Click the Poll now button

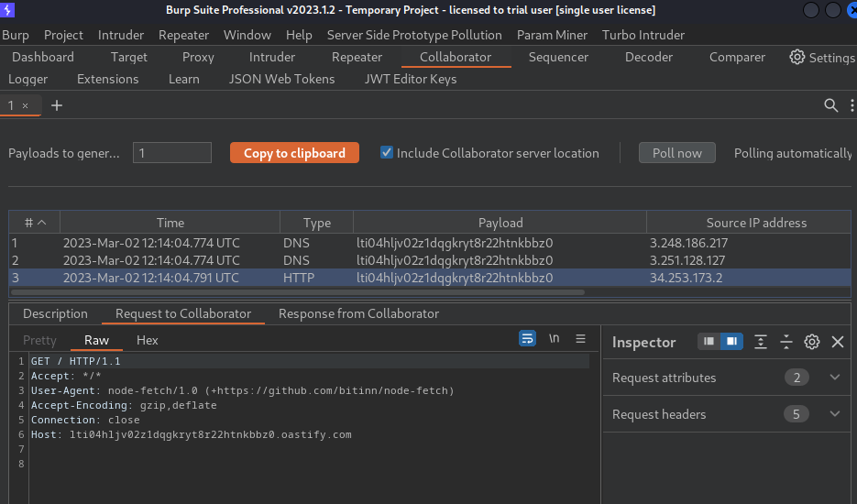(676, 152)
